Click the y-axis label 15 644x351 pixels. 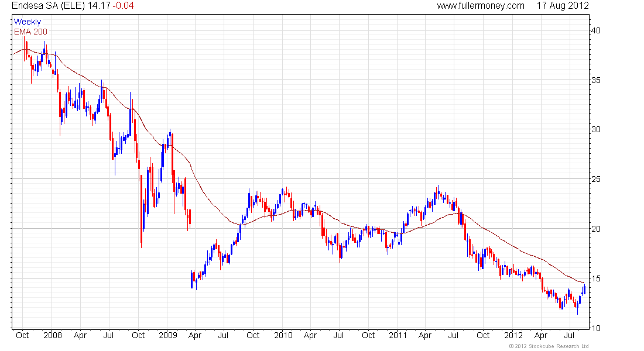[x=595, y=278]
